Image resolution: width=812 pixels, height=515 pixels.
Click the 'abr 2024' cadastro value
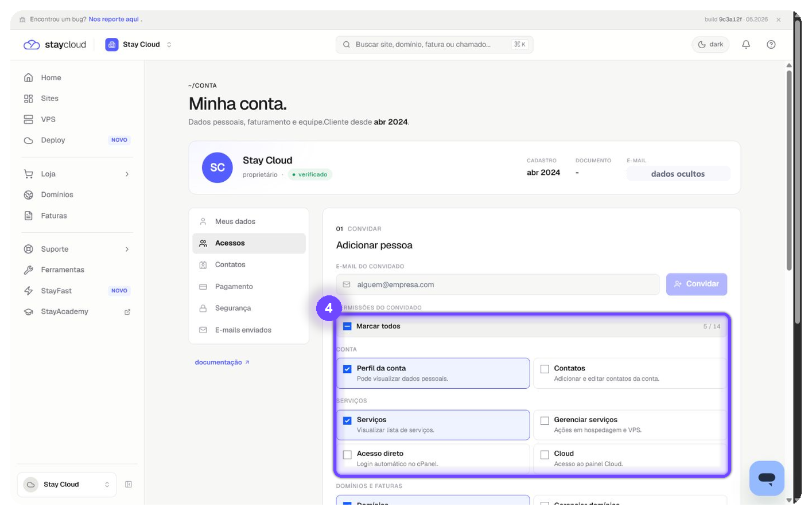pos(543,173)
